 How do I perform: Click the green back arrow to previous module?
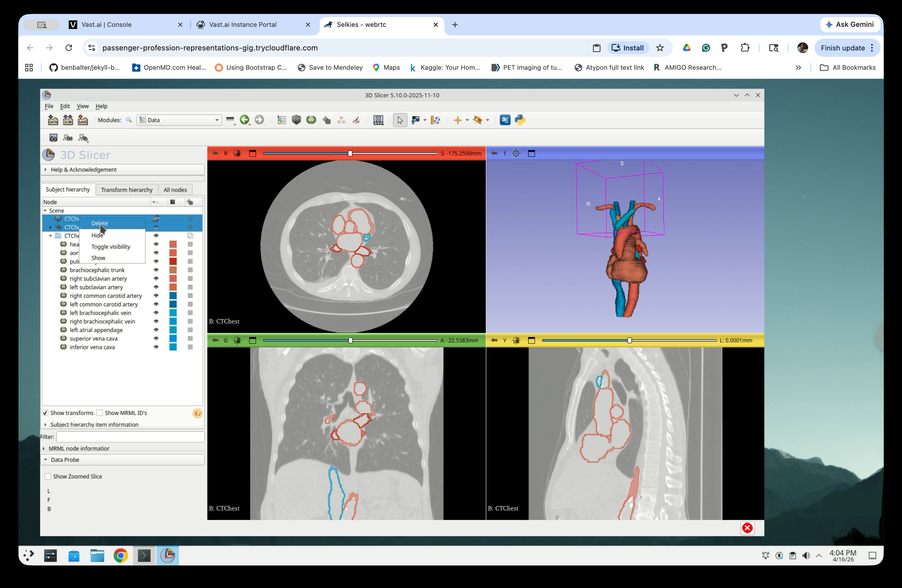point(245,120)
